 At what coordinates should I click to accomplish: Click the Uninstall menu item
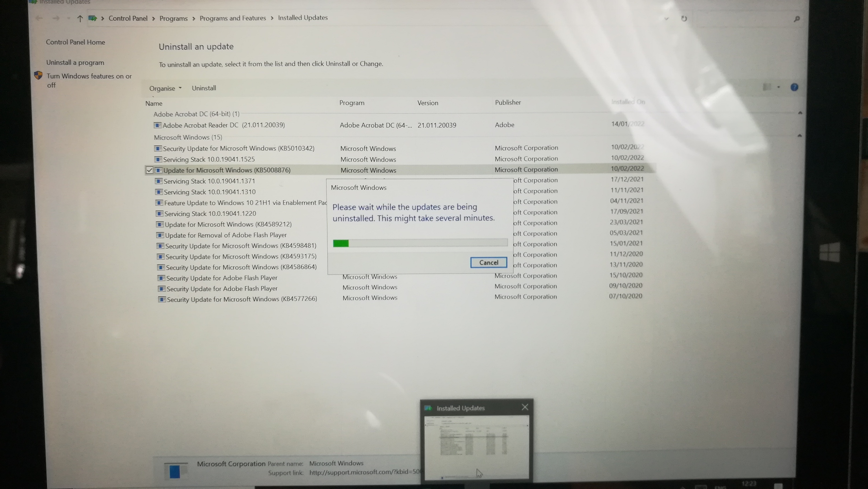(x=204, y=88)
